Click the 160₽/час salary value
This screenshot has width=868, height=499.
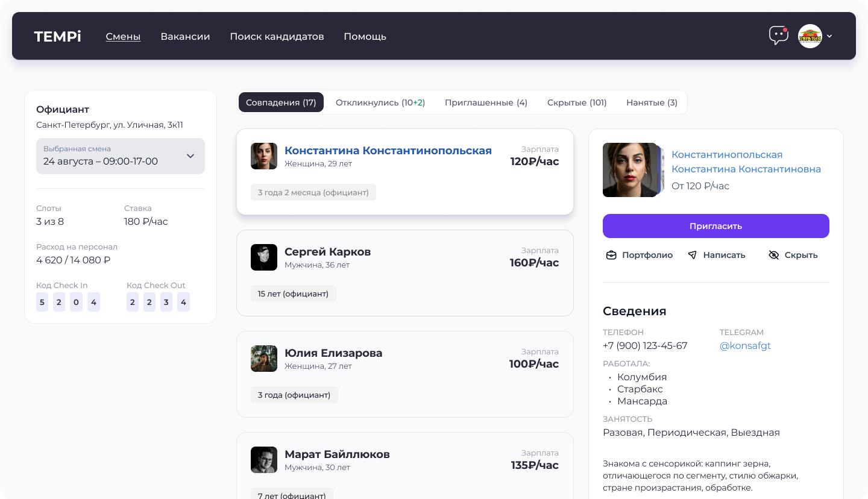(535, 263)
